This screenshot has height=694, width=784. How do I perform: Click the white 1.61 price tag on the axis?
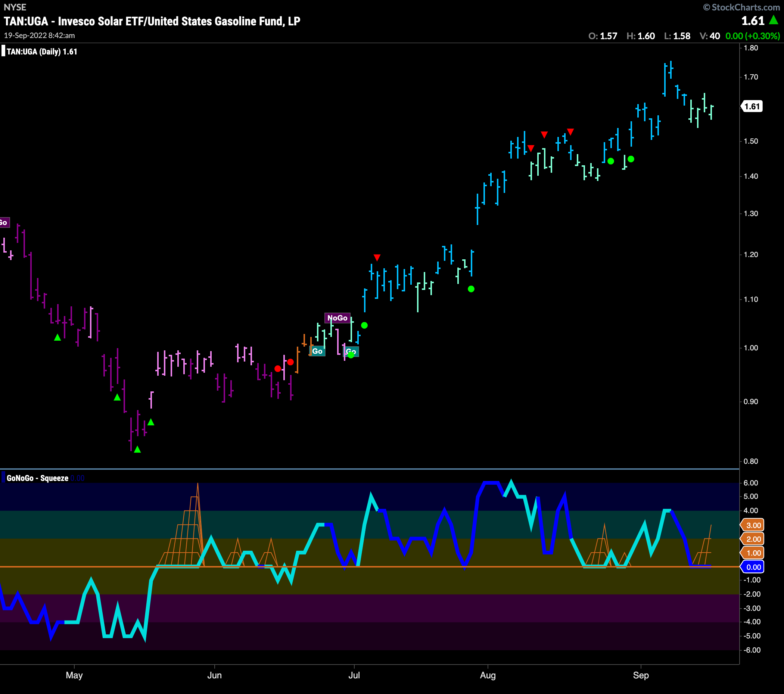pyautogui.click(x=752, y=106)
